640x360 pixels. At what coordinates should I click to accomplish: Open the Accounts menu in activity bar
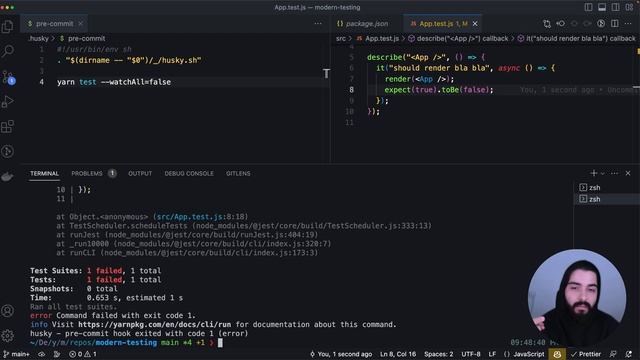[x=7, y=311]
